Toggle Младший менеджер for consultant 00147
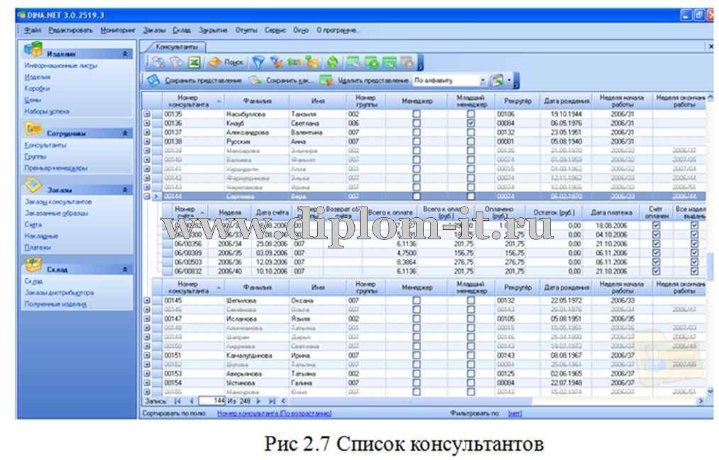 [x=471, y=319]
